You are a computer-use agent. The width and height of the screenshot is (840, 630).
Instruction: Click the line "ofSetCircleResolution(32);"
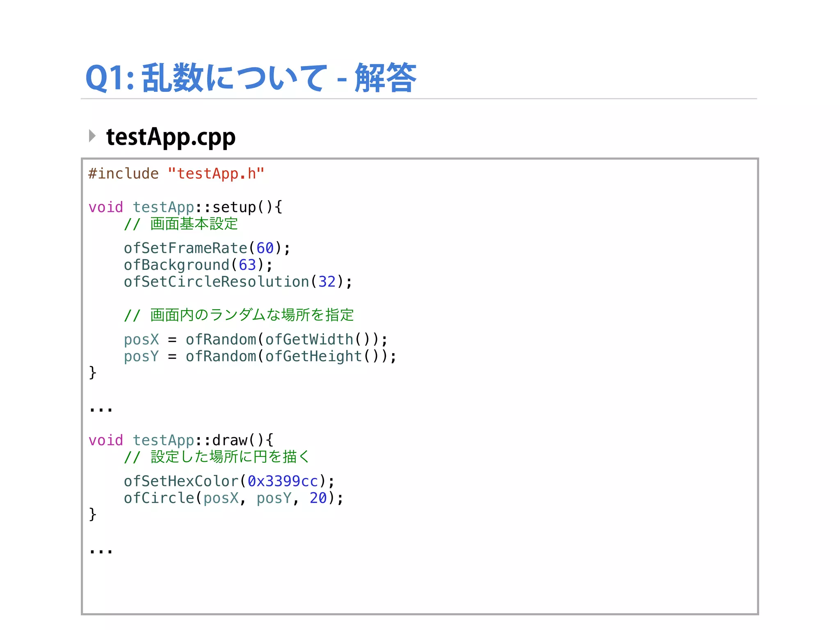click(x=238, y=282)
